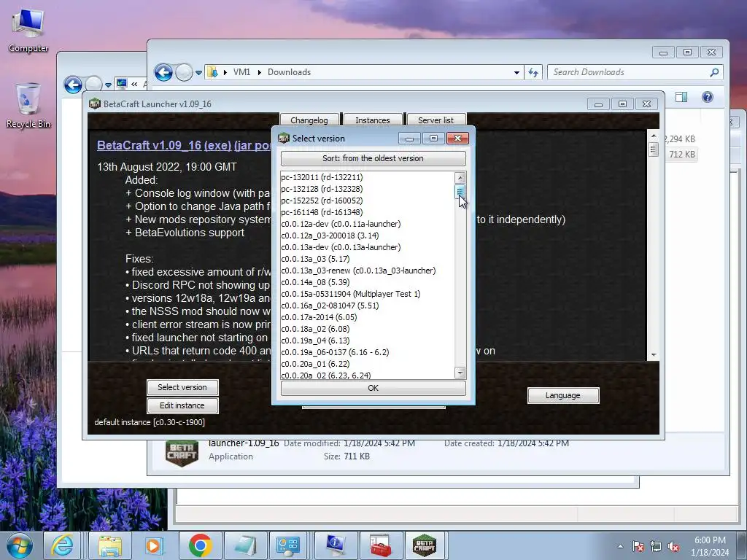The image size is (747, 560).
Task: Click Back arrow in rear Explorer window
Action: click(73, 85)
